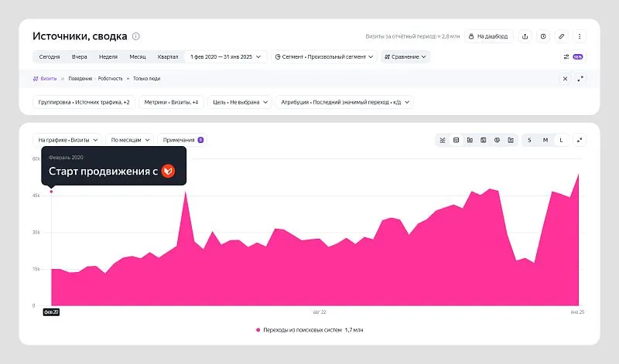This screenshot has width=619, height=364.
Task: Click the export/upload report icon
Action: (525, 36)
